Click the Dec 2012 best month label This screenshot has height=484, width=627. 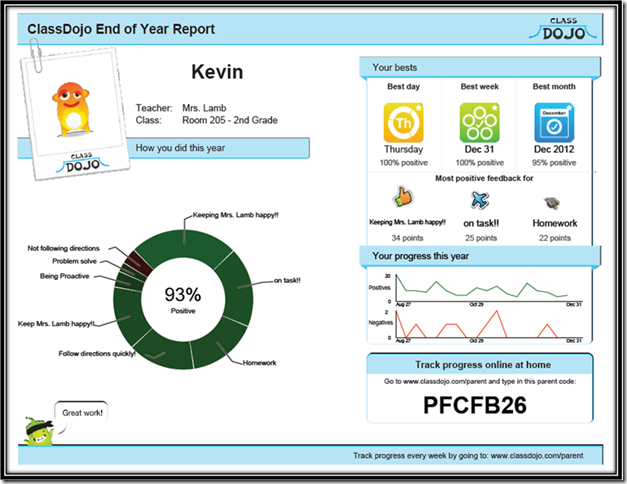point(554,149)
